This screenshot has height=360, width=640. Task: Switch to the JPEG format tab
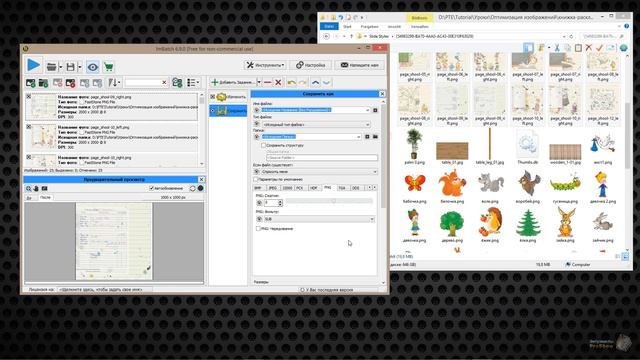[273, 188]
